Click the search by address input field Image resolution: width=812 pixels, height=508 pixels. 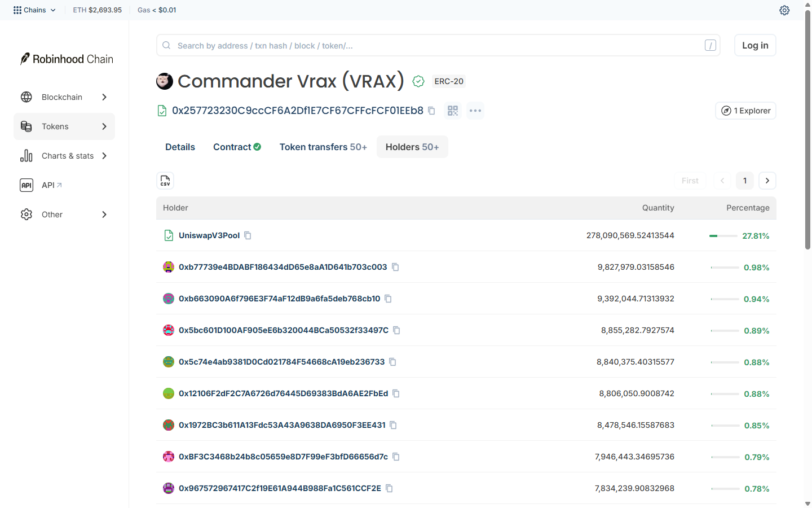438,45
